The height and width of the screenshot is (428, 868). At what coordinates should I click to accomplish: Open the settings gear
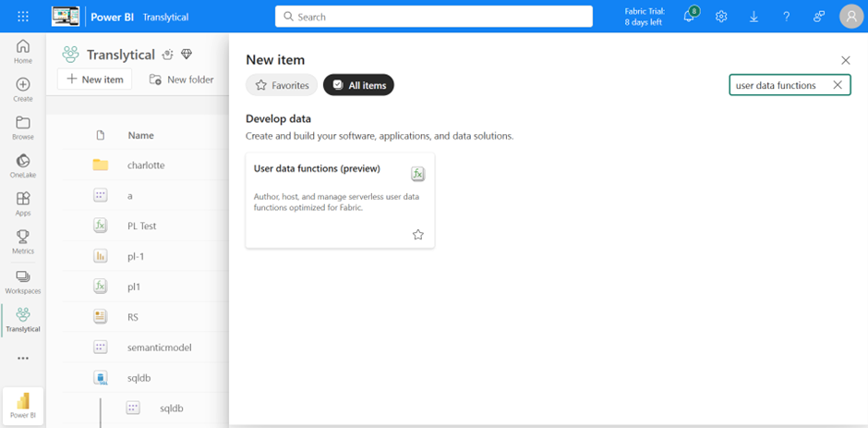point(721,17)
